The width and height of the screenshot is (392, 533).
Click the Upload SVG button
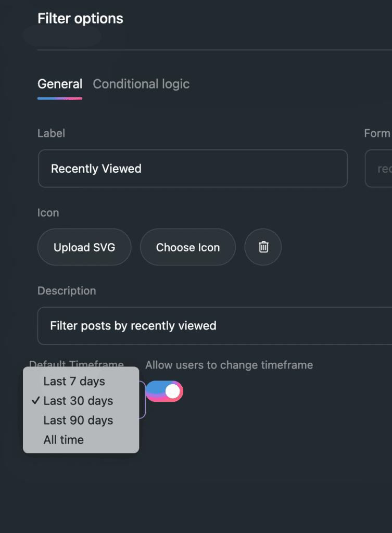pos(84,247)
